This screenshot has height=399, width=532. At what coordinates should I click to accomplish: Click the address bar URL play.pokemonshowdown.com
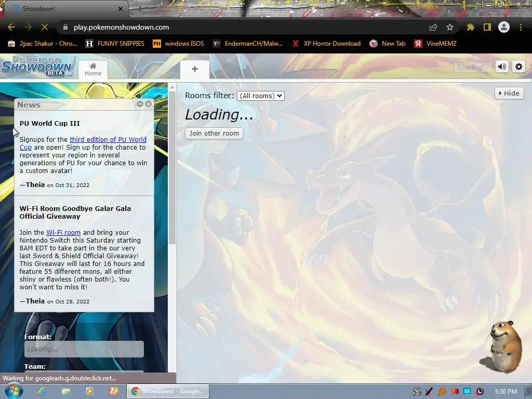[122, 27]
